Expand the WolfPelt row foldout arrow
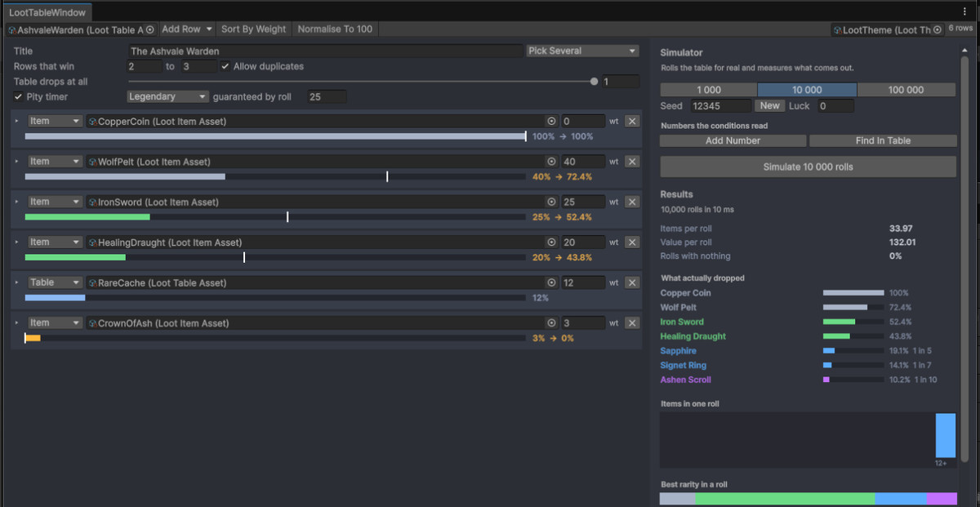Image resolution: width=980 pixels, height=507 pixels. (x=17, y=162)
